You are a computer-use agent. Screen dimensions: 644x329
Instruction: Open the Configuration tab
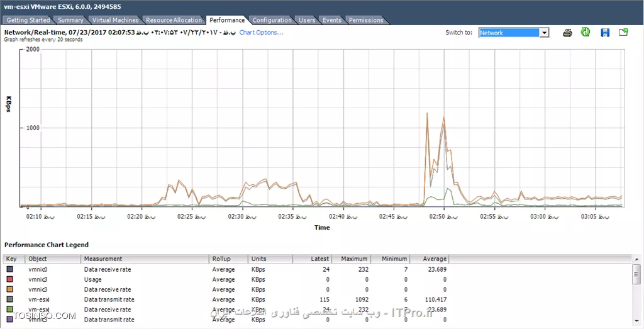272,20
